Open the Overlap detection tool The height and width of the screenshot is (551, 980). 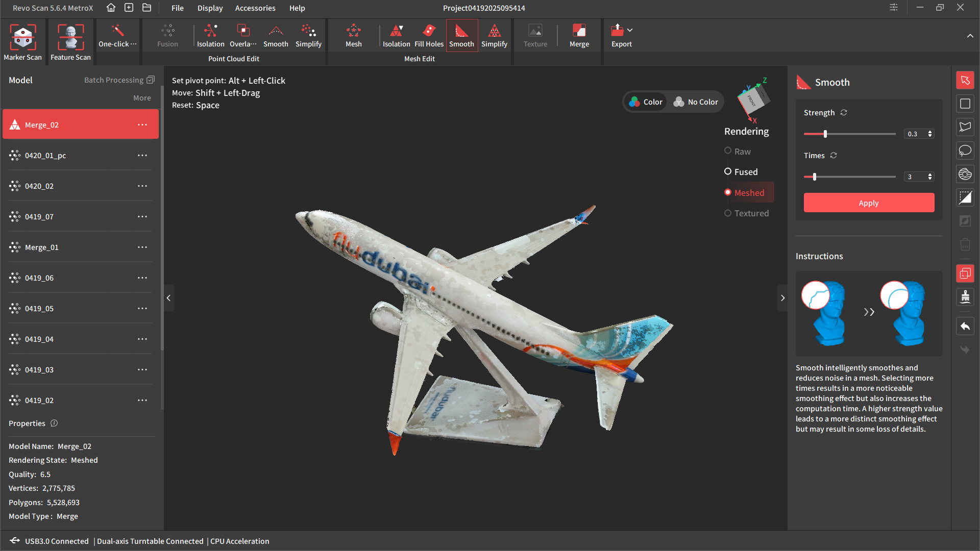point(243,35)
